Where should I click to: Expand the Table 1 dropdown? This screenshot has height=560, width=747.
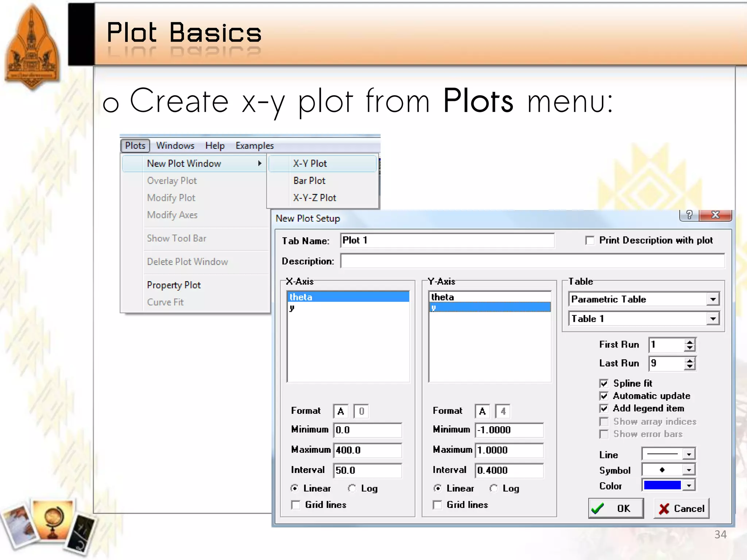(713, 319)
